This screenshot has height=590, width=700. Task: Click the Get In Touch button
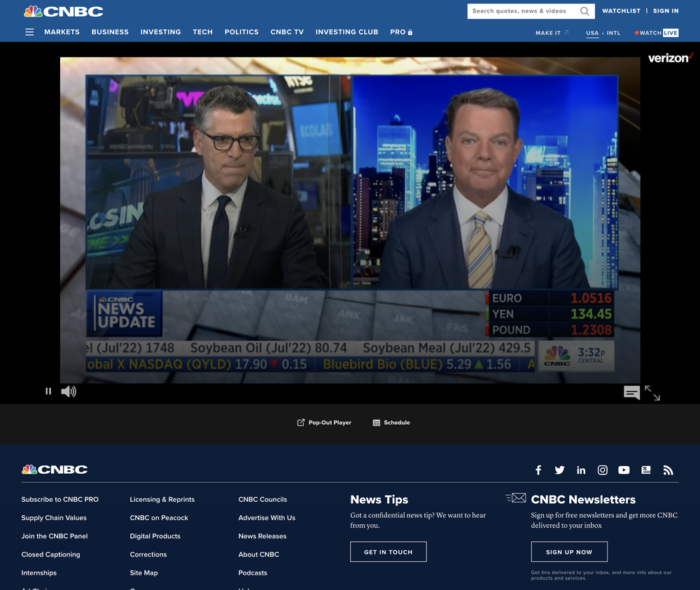point(388,552)
